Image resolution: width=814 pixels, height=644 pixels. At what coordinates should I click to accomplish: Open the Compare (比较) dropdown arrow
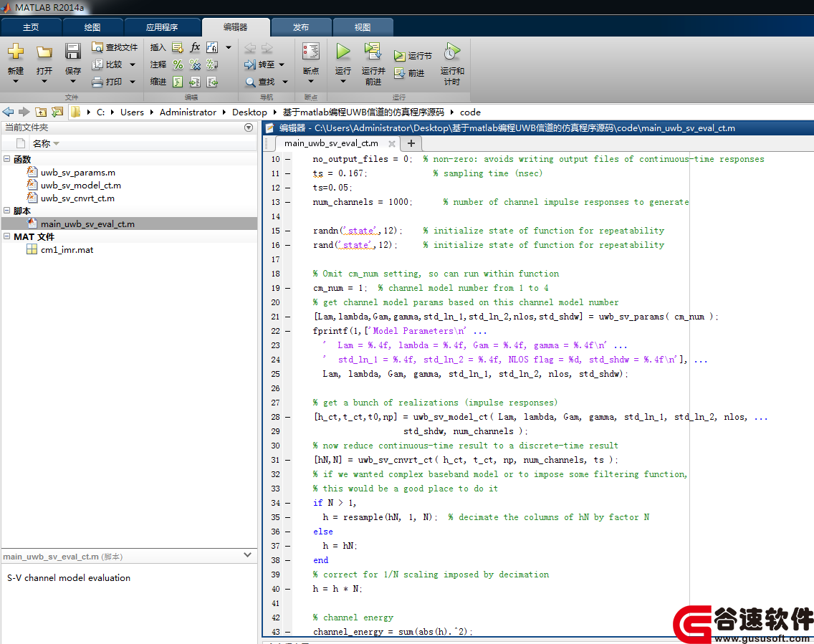click(133, 65)
